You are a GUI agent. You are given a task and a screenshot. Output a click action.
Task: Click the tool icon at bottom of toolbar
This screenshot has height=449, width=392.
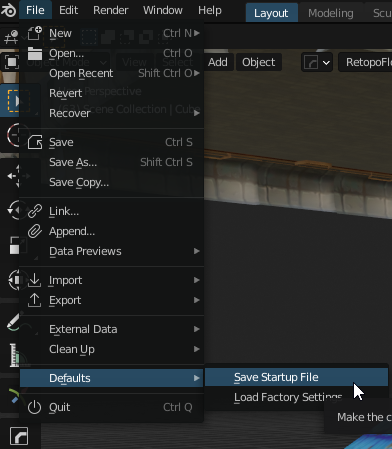point(19,436)
